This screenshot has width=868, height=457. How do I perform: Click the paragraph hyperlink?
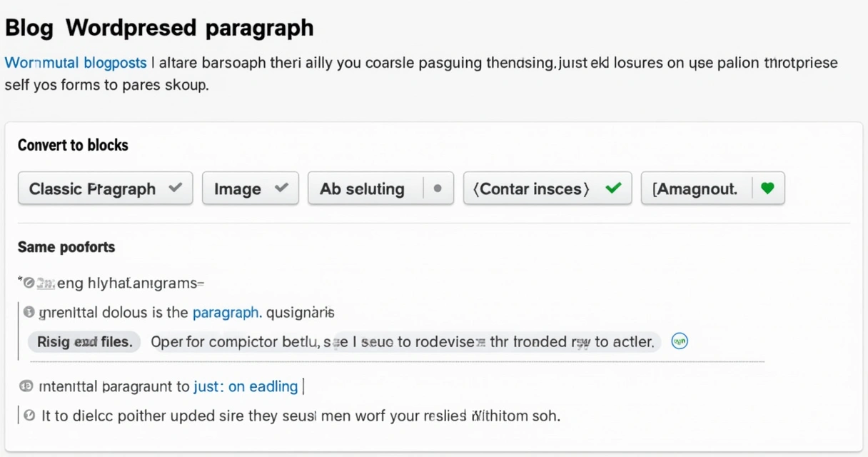coord(226,312)
